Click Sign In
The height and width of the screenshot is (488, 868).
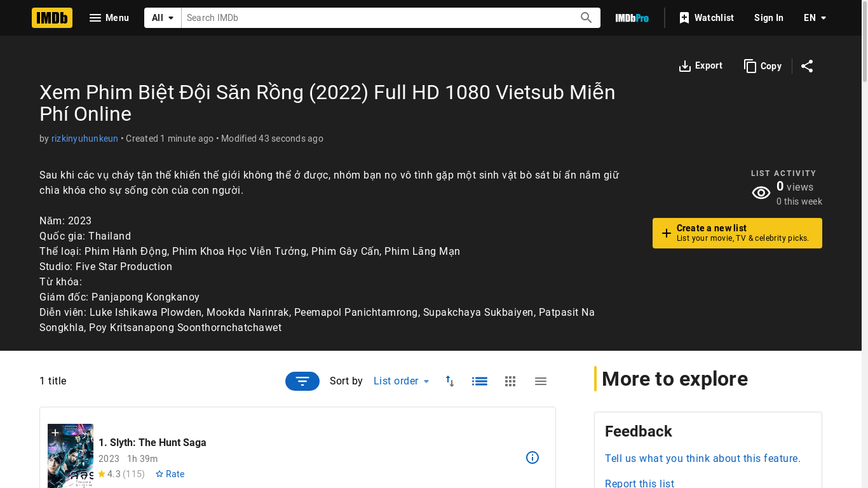768,18
